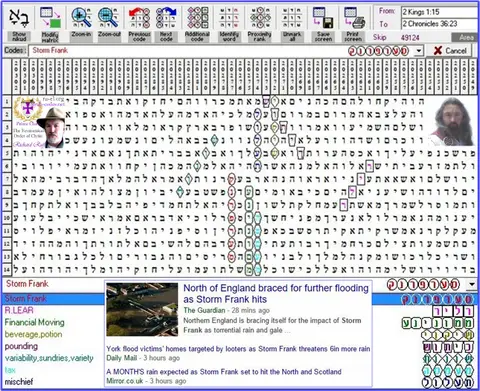Click the To field 2 Chronicles 36:23
This screenshot has width=480, height=391.
point(439,24)
